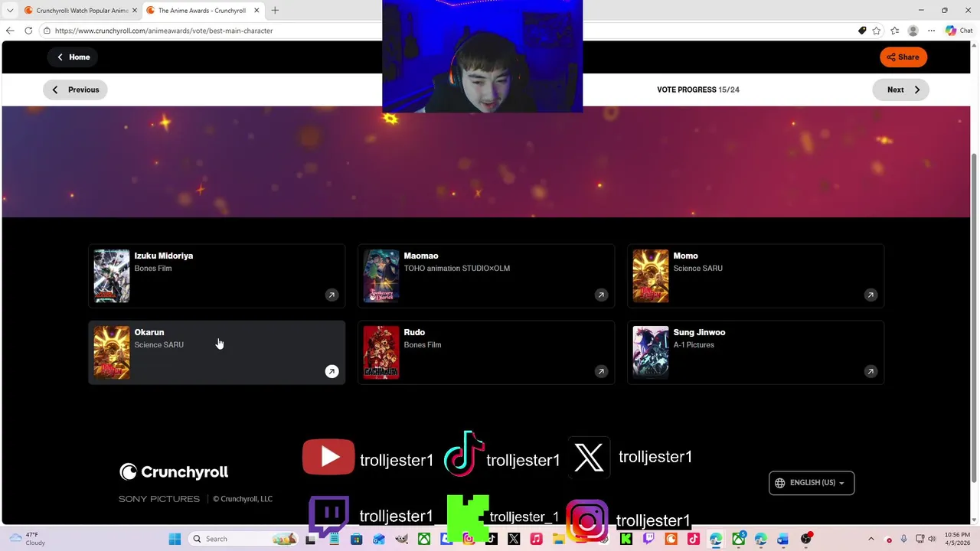Select Okarun nominee name

[x=149, y=332]
